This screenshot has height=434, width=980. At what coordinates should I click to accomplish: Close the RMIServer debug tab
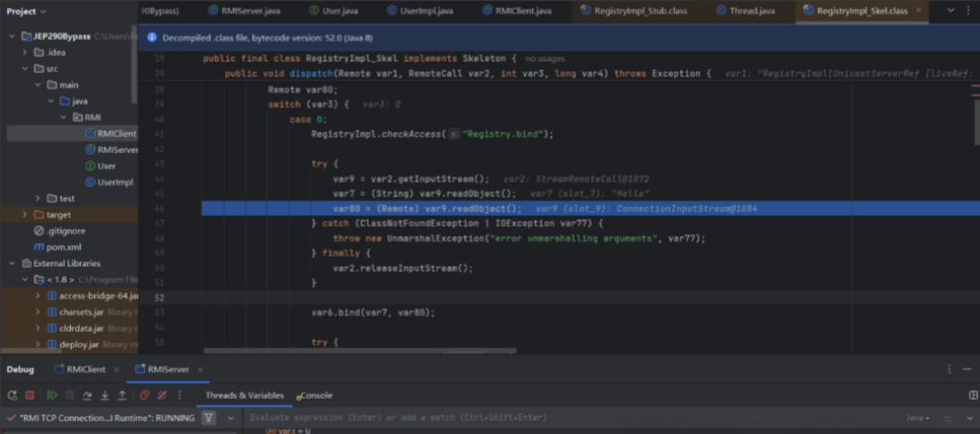coord(200,370)
